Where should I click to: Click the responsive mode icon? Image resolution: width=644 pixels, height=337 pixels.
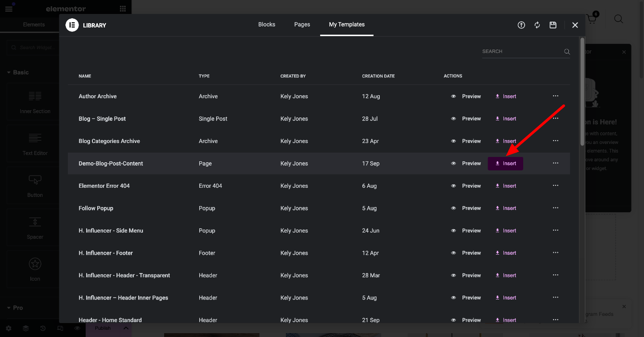[x=60, y=328]
